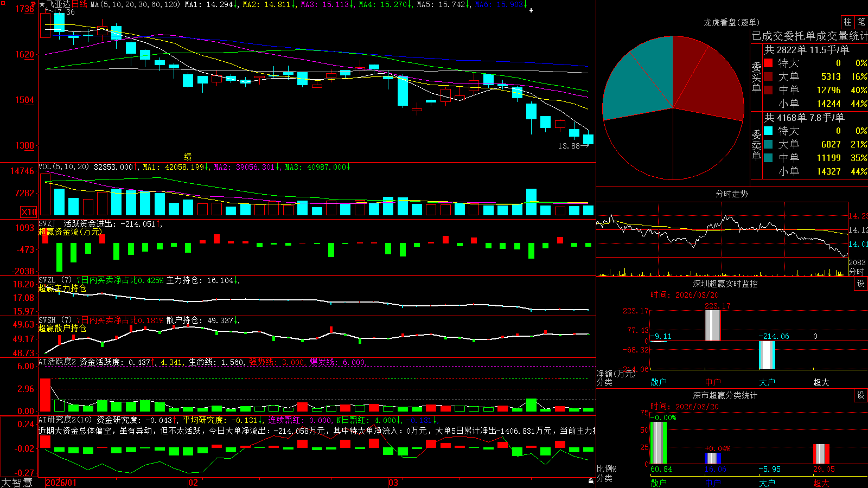Click the AI研究度2(10) indicator name
The image size is (868, 488).
(65, 420)
